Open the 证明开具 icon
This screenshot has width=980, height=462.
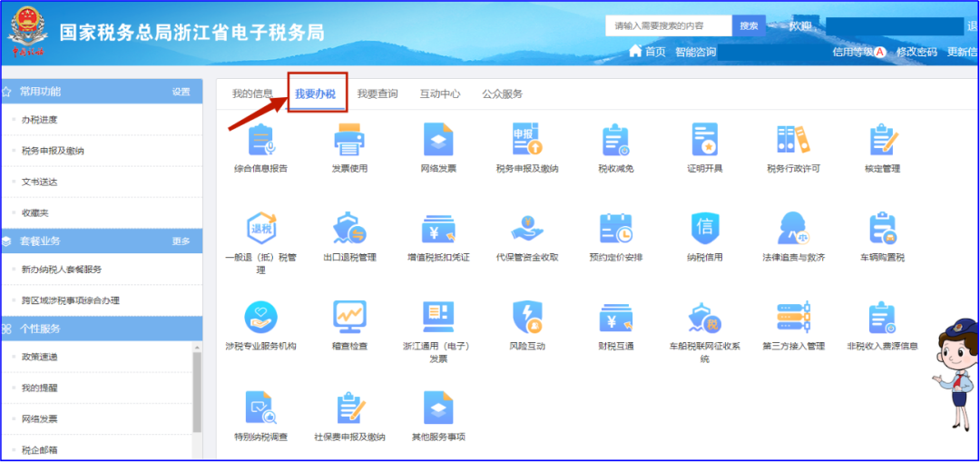704,140
